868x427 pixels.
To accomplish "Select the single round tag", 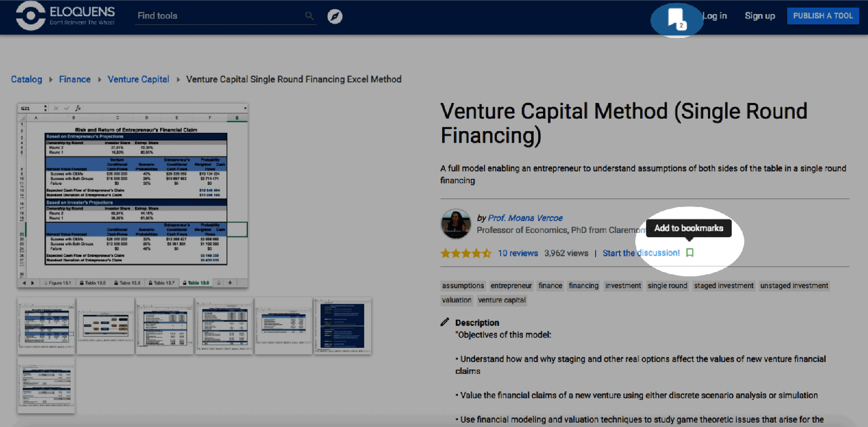I will [x=667, y=286].
